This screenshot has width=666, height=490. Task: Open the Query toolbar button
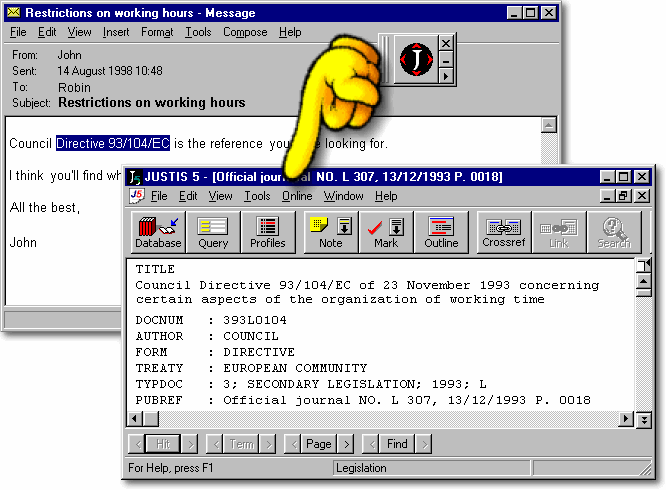[213, 232]
